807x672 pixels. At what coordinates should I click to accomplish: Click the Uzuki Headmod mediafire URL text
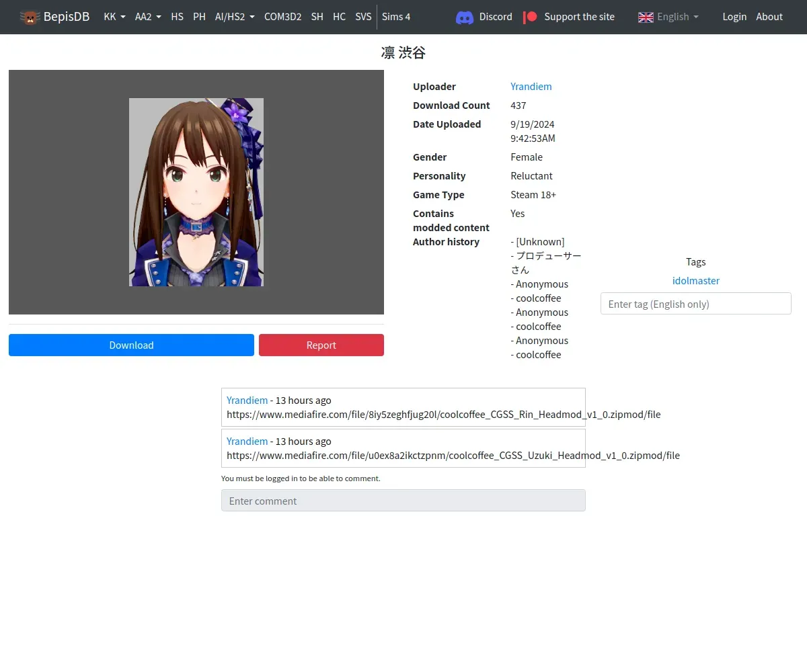coord(453,456)
